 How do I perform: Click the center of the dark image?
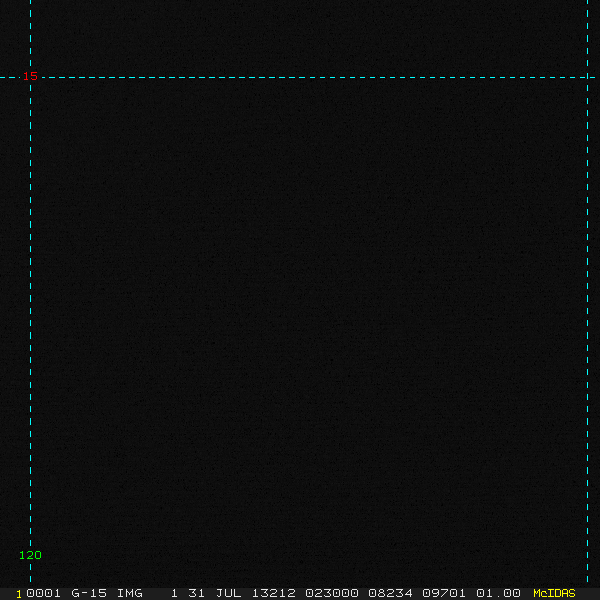point(300,300)
